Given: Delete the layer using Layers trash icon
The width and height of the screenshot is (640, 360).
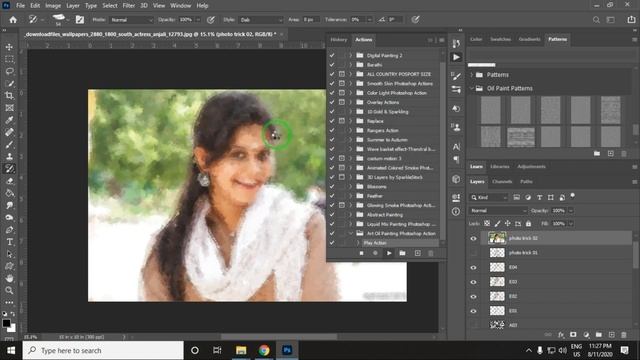Looking at the screenshot, I should 624,335.
